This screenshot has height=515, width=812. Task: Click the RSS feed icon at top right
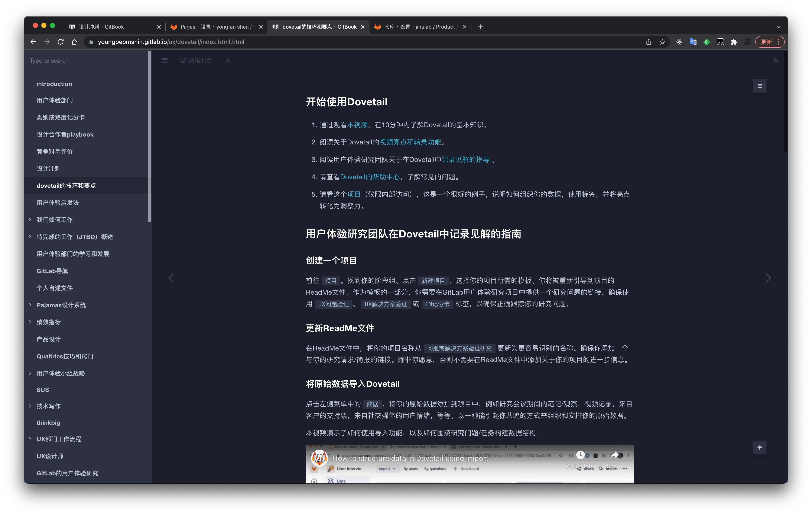(776, 60)
